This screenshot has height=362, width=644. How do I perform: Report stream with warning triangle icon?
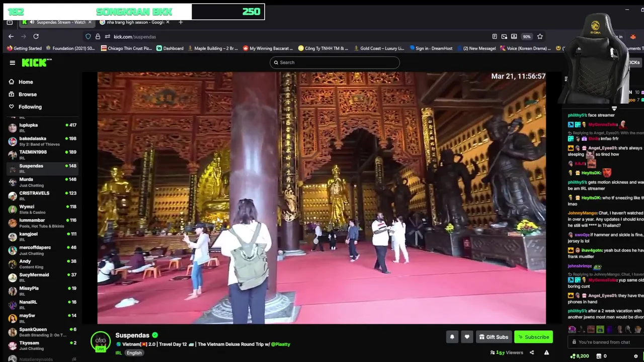coord(546,352)
